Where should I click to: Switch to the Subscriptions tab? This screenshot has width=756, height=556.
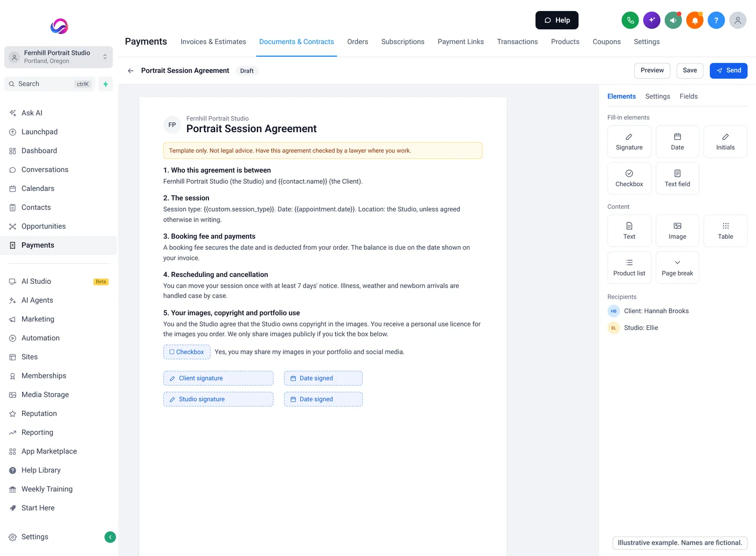(403, 42)
